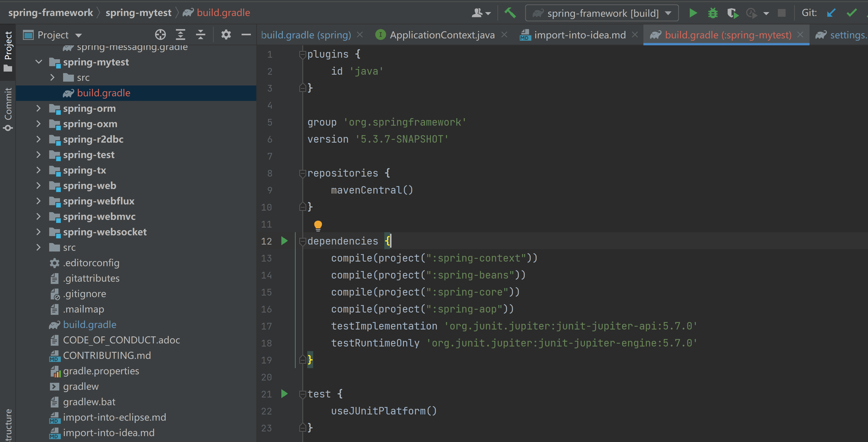Screen dimensions: 868x442
Task: Hide the Project panel with the minus icon
Action: tap(246, 35)
